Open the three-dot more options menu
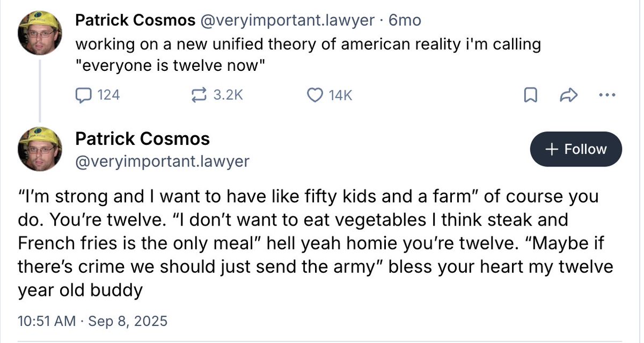This screenshot has width=644, height=343. [605, 96]
